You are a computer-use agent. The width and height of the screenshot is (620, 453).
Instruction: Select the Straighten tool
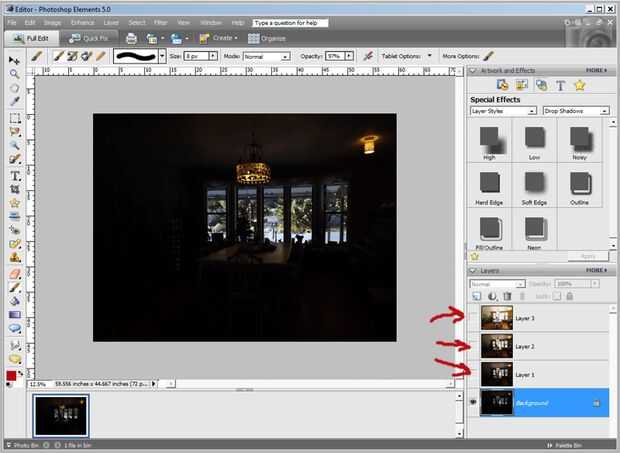[15, 216]
